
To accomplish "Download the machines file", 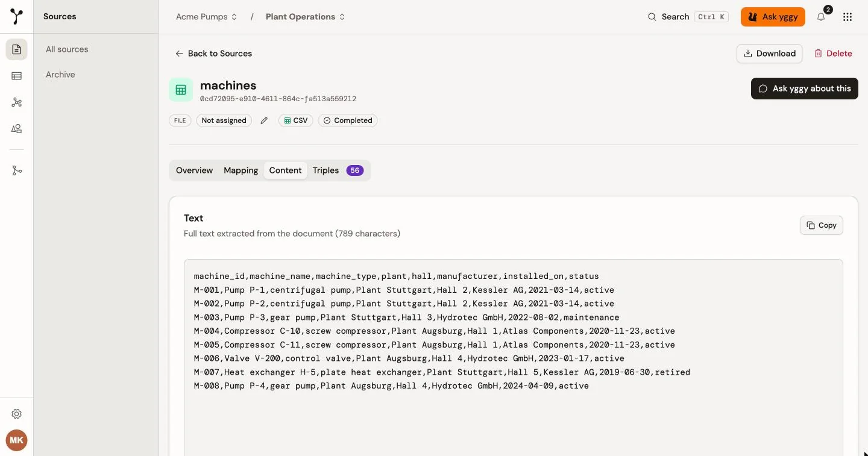I will 770,54.
